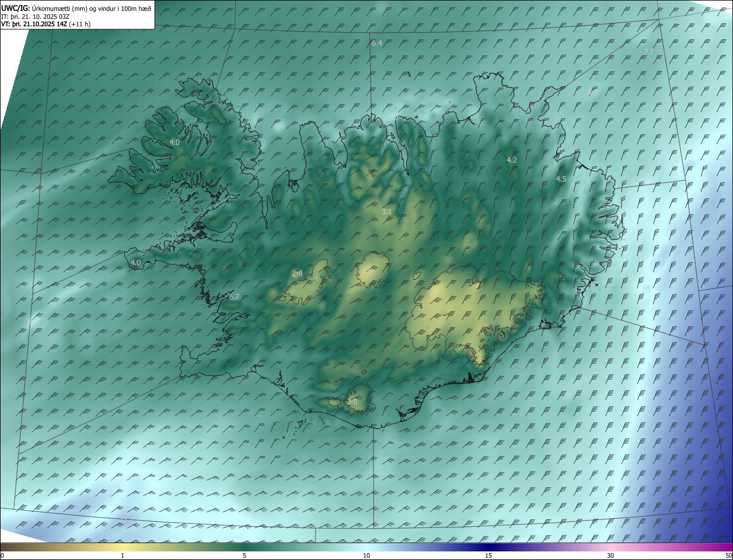The width and height of the screenshot is (733, 560).
Task: Click the 2.8 value on the western glacier
Action: click(x=297, y=274)
